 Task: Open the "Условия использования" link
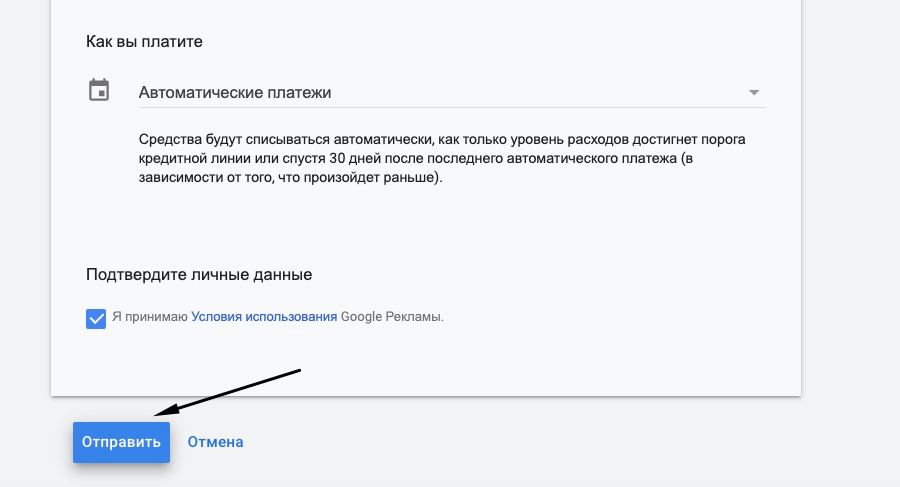point(264,317)
